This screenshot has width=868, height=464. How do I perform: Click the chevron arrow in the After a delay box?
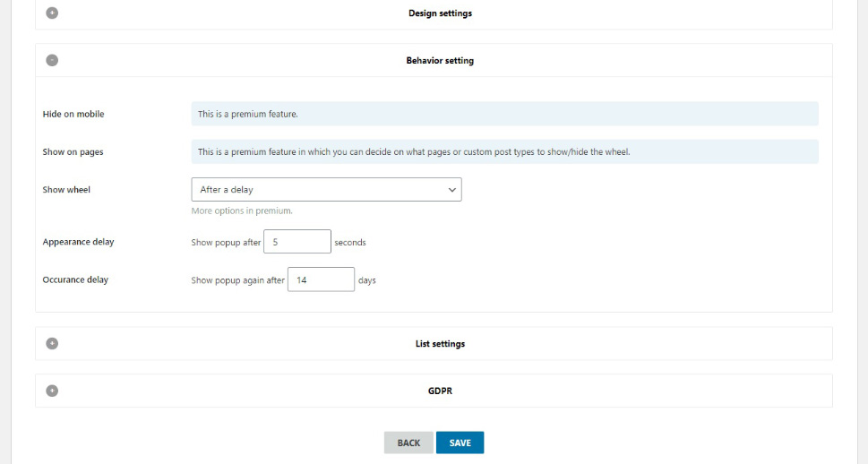[x=451, y=189]
